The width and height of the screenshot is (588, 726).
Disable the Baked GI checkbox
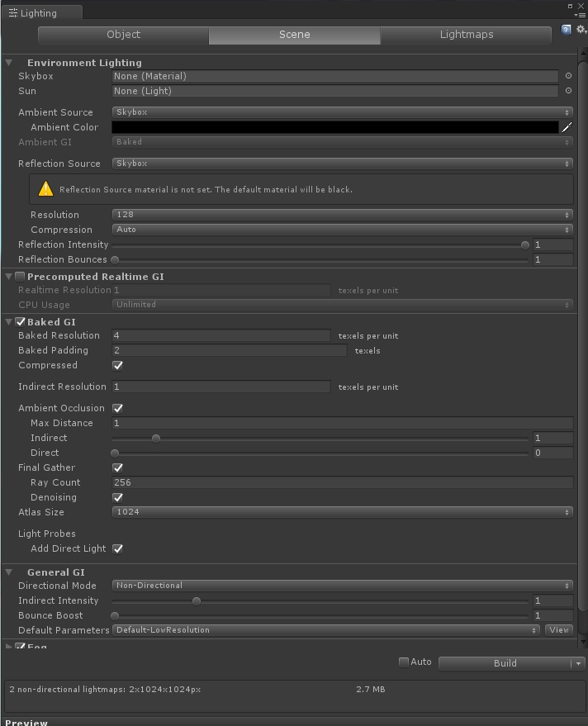[x=20, y=322]
